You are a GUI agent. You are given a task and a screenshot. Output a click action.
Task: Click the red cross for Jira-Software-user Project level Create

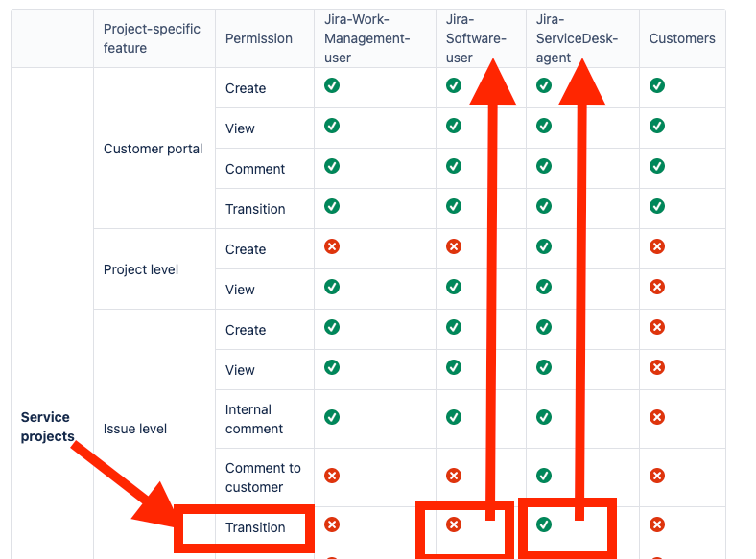453,246
